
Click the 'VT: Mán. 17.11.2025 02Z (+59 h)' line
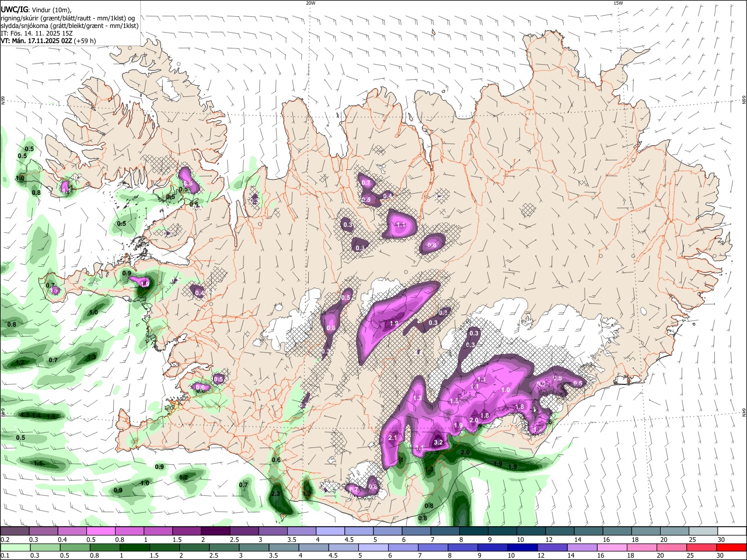tap(48, 41)
